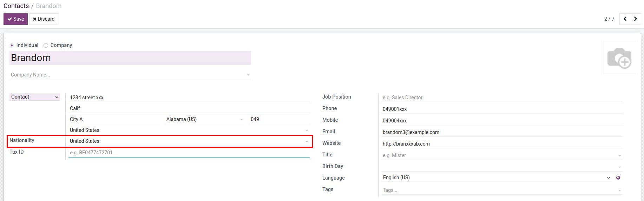Open the Company Name dropdown

pyautogui.click(x=248, y=75)
